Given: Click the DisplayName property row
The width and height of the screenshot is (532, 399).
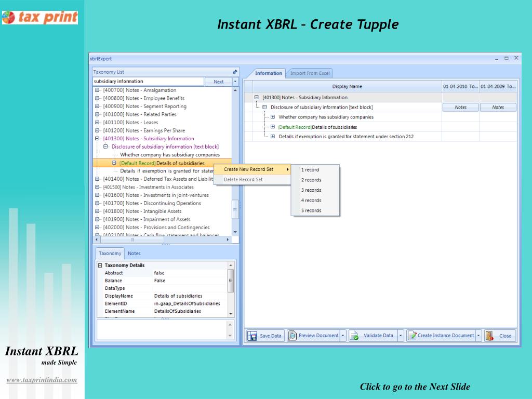Looking at the screenshot, I should pos(162,296).
